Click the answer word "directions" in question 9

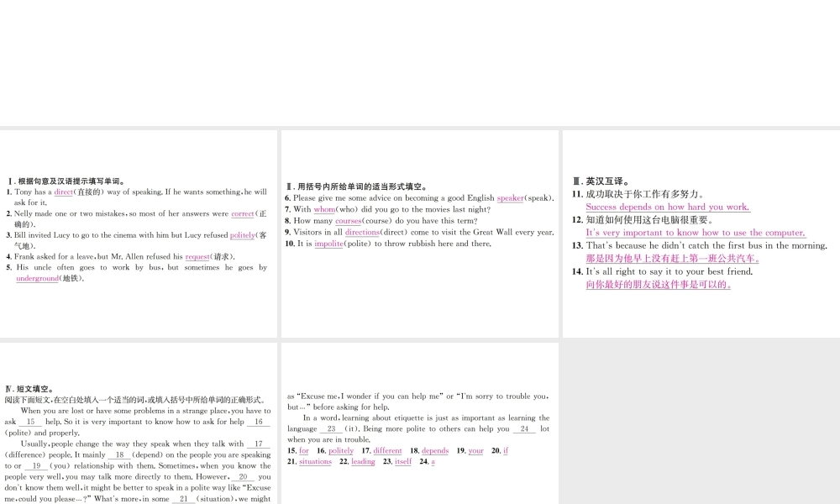362,233
